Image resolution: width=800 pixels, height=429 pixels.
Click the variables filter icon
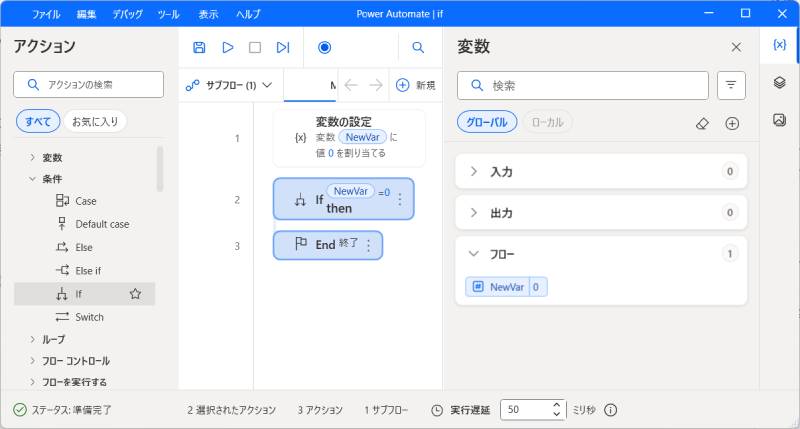pyautogui.click(x=732, y=86)
